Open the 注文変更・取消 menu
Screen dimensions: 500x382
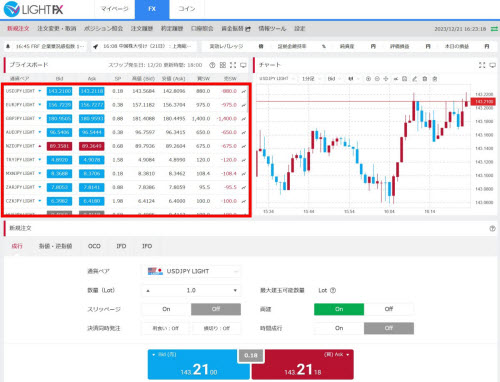point(57,29)
